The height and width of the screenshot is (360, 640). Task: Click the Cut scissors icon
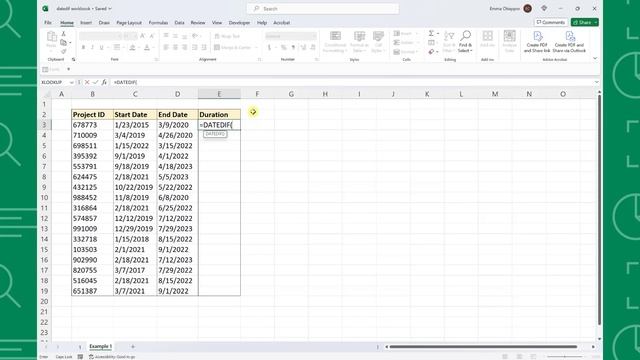point(64,34)
